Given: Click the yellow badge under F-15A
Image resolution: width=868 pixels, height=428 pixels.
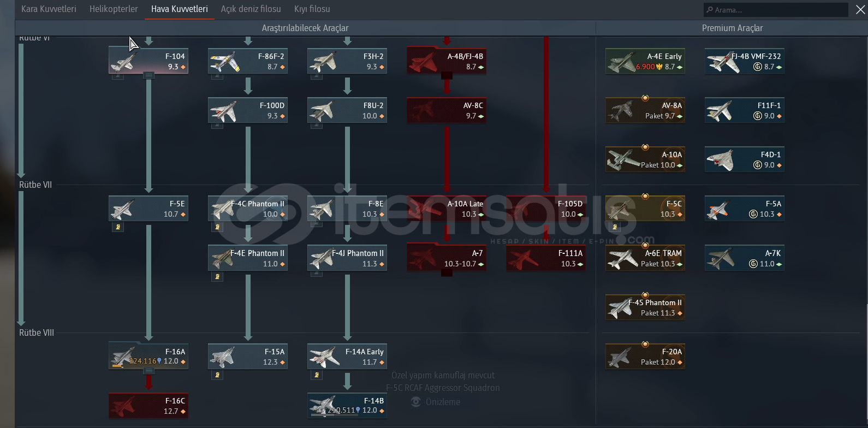Looking at the screenshot, I should pyautogui.click(x=217, y=375).
